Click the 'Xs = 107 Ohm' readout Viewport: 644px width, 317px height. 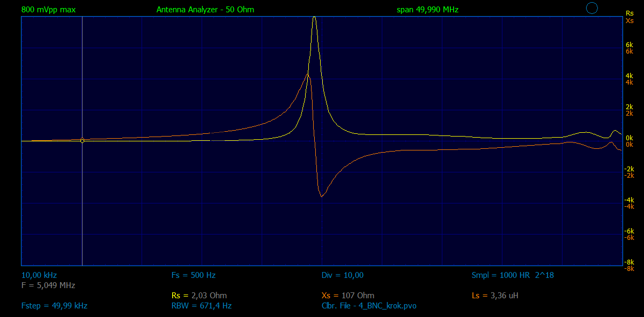coord(348,296)
